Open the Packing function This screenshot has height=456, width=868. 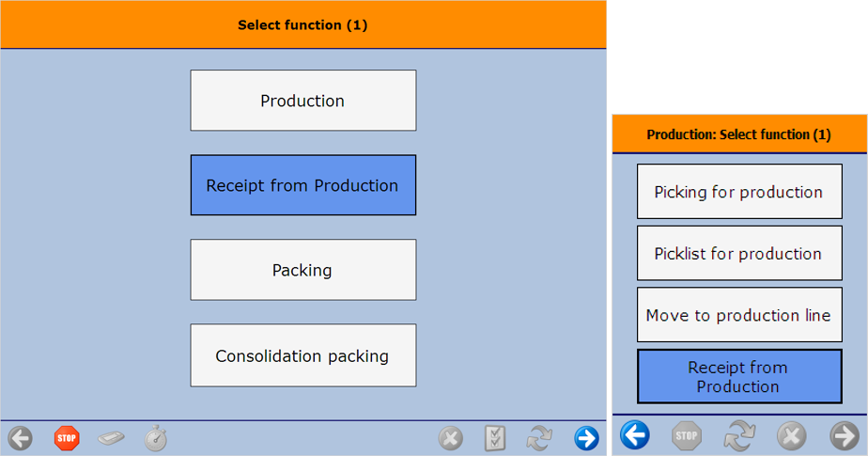302,270
